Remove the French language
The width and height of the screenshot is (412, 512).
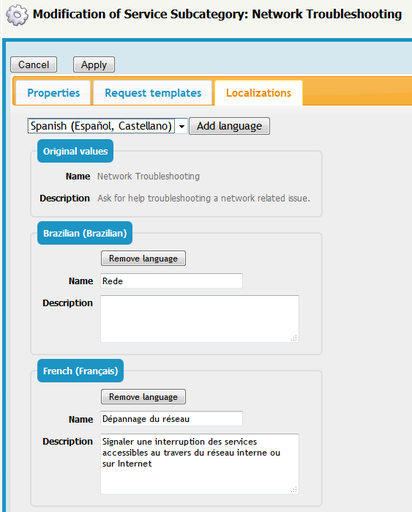tap(143, 397)
